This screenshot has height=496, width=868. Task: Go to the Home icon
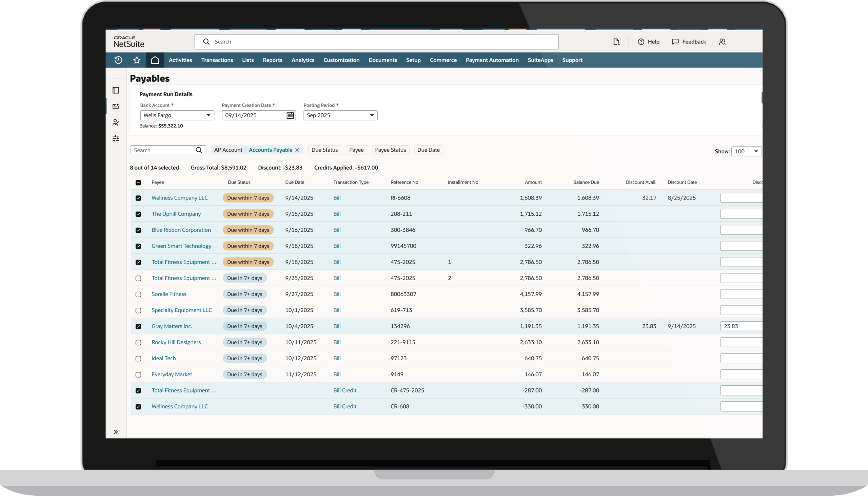[x=155, y=60]
